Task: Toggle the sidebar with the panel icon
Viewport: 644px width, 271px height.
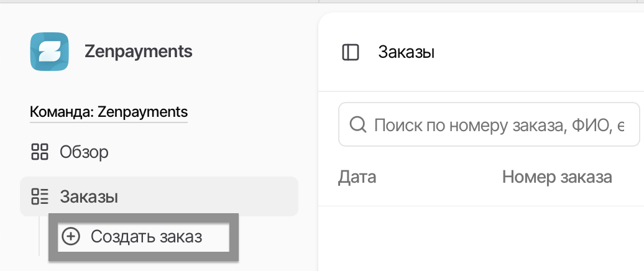Action: pos(351,52)
